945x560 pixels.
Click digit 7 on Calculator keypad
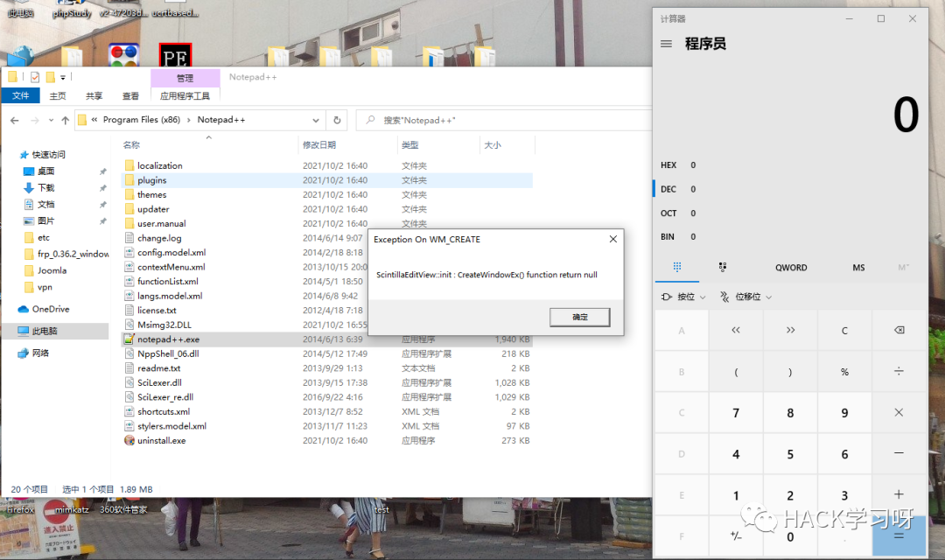tap(736, 413)
